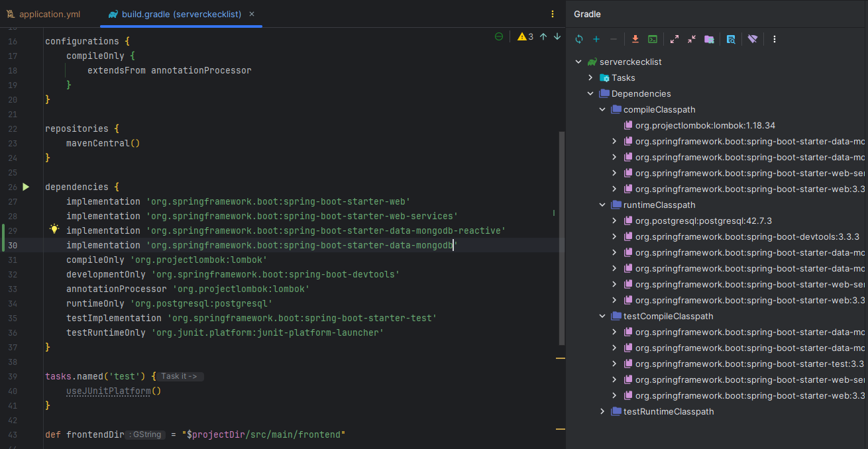868x449 pixels.
Task: Click the purple folder modules icon
Action: point(709,39)
